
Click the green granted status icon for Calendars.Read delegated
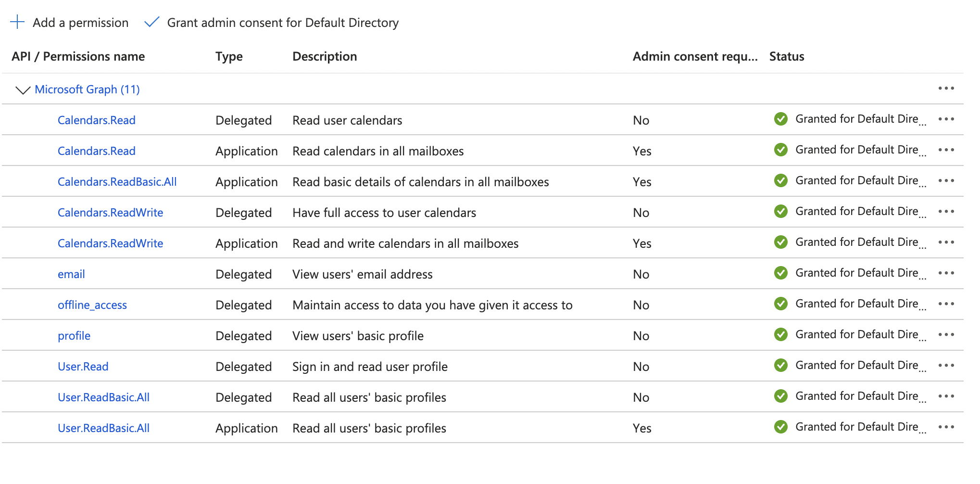pos(780,119)
